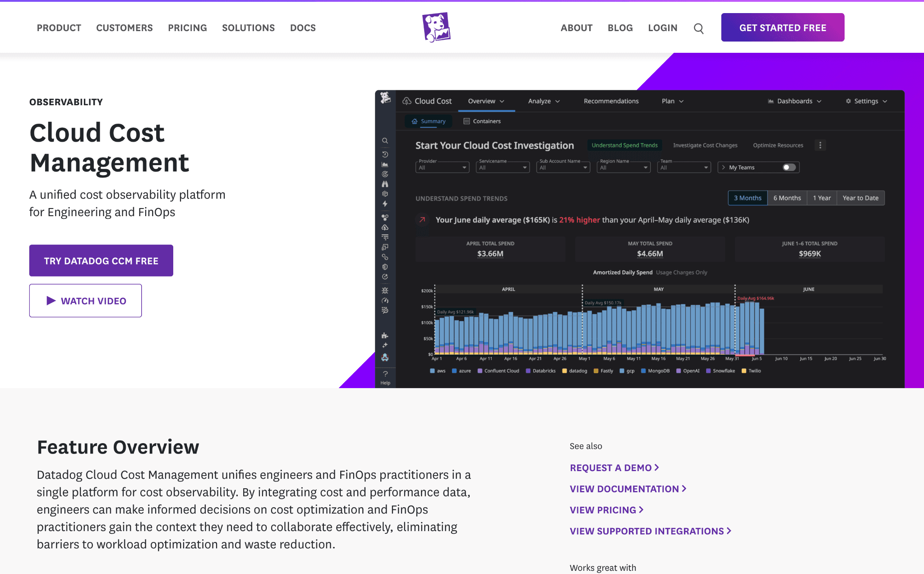Open the PRODUCT menu in site header
This screenshot has width=924, height=574.
(59, 28)
